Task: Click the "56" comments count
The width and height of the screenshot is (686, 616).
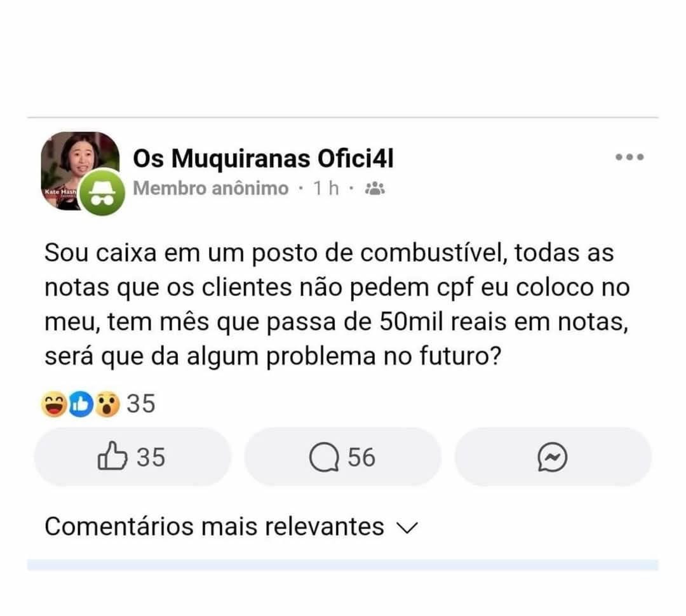Action: (x=361, y=457)
